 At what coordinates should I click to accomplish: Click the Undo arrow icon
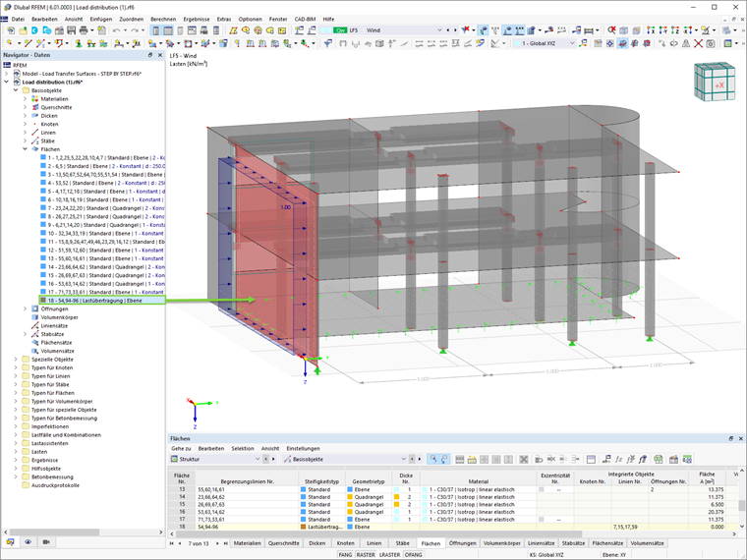coord(116,30)
